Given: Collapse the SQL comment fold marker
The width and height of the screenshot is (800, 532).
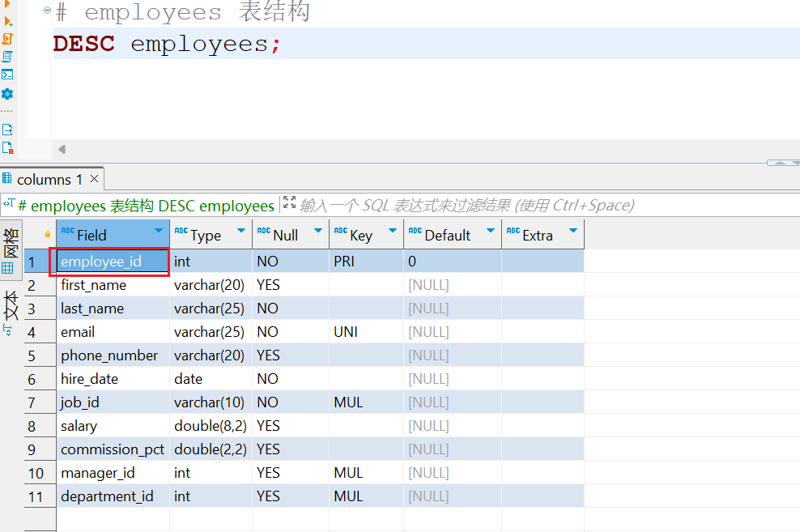Looking at the screenshot, I should [47, 11].
